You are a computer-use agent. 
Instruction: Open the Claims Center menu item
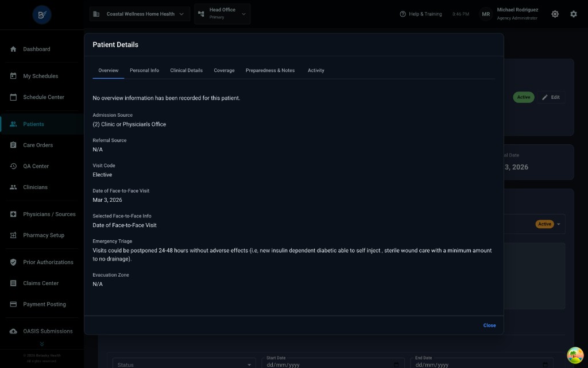pyautogui.click(x=42, y=283)
